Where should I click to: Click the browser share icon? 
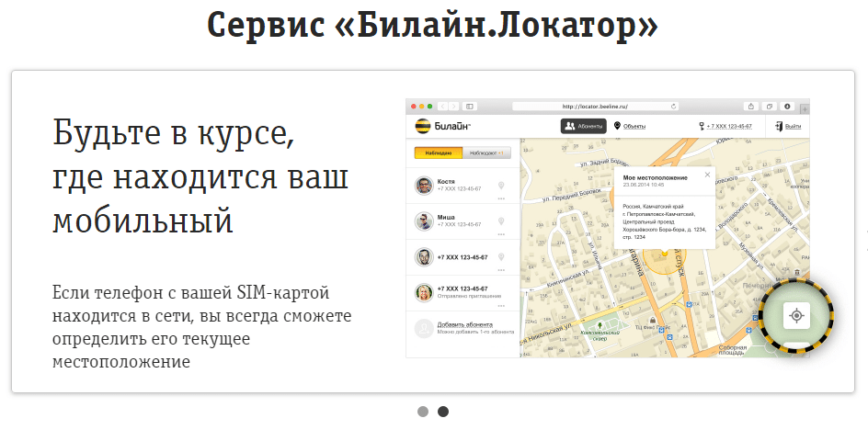coord(751,107)
